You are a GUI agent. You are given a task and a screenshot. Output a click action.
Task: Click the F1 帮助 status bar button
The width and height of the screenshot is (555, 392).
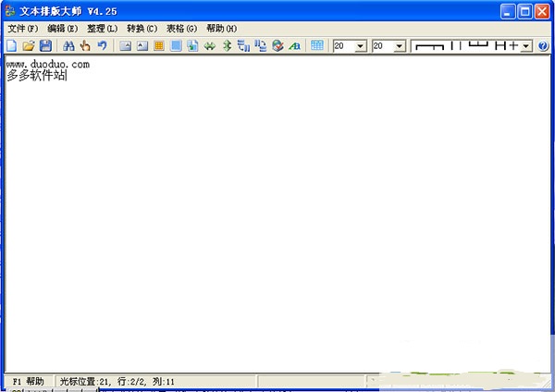(x=28, y=381)
